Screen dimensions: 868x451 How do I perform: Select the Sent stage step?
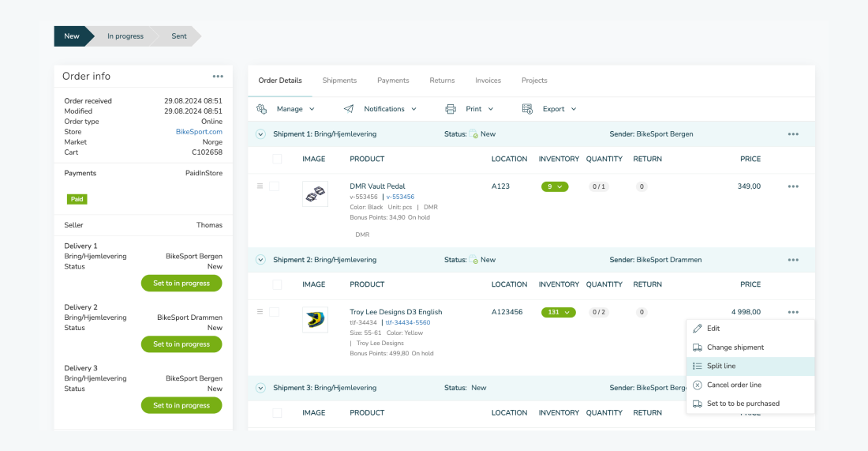pos(179,36)
